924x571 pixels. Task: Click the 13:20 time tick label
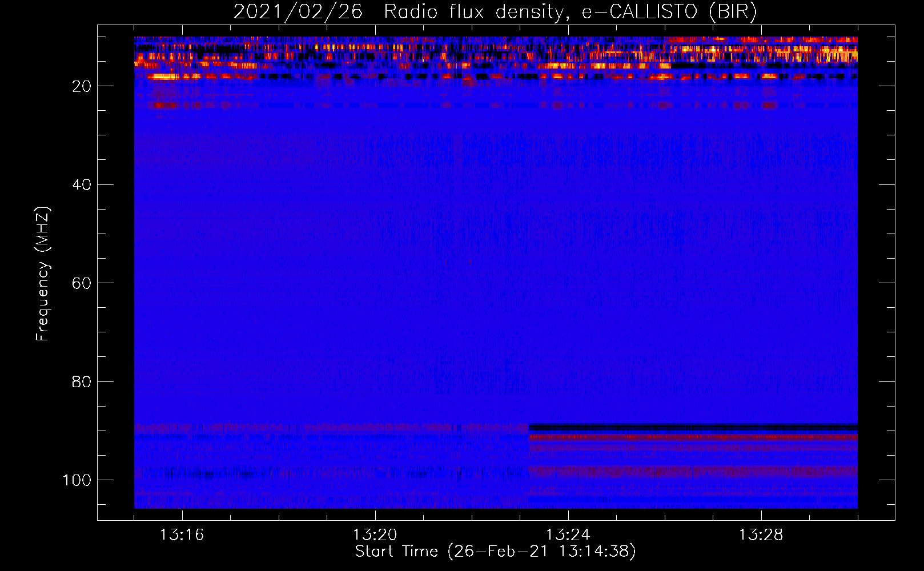point(375,535)
